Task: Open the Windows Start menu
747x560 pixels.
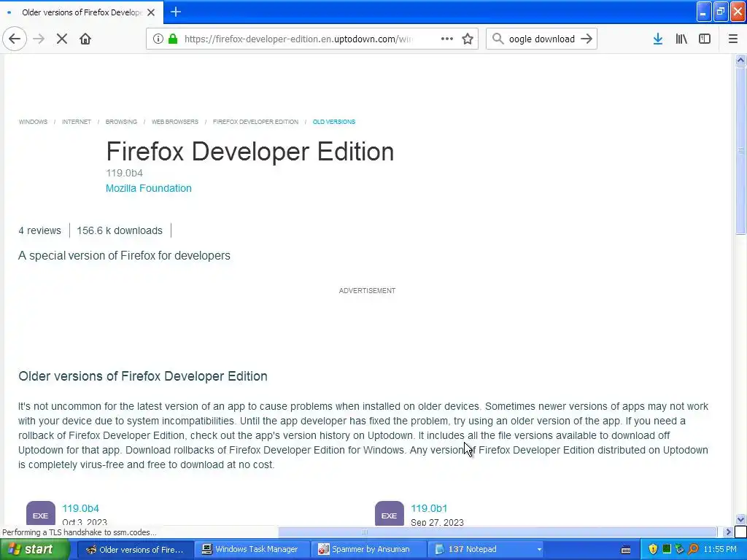Action: (34, 550)
